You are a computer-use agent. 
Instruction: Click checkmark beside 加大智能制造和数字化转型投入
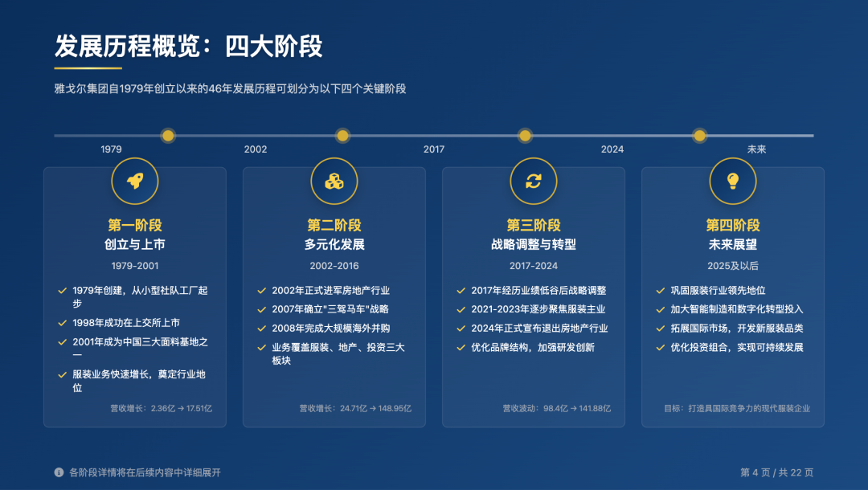point(661,310)
